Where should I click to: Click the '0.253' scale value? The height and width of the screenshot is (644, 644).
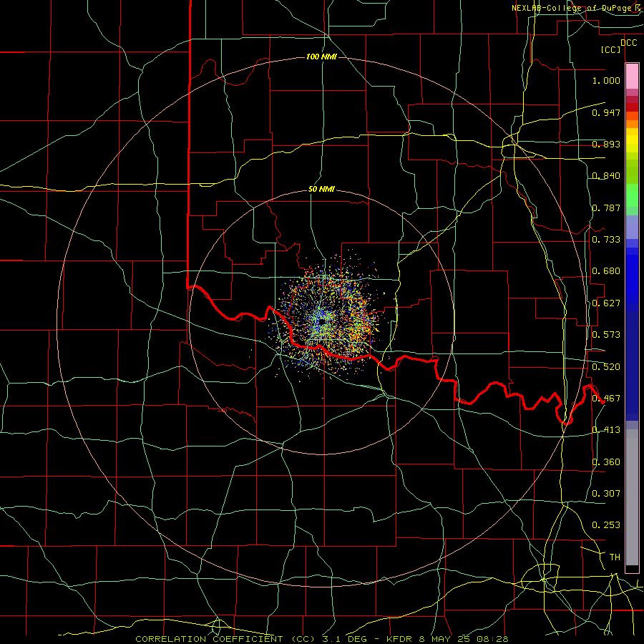(x=606, y=525)
